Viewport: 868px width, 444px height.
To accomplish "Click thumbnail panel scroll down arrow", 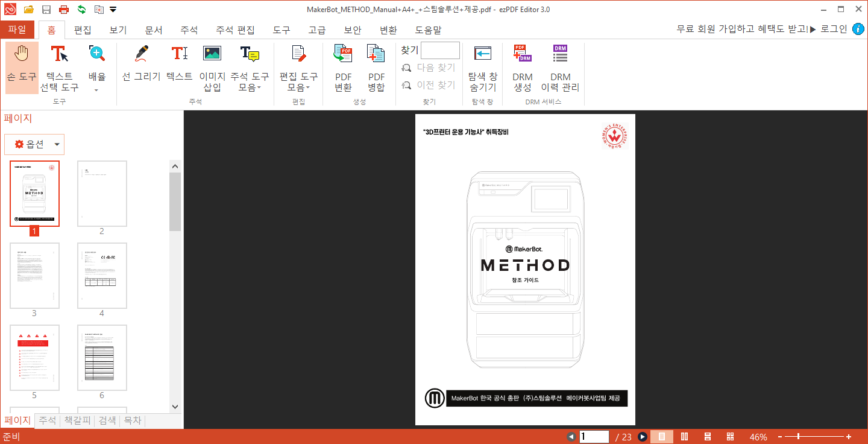I will click(175, 407).
